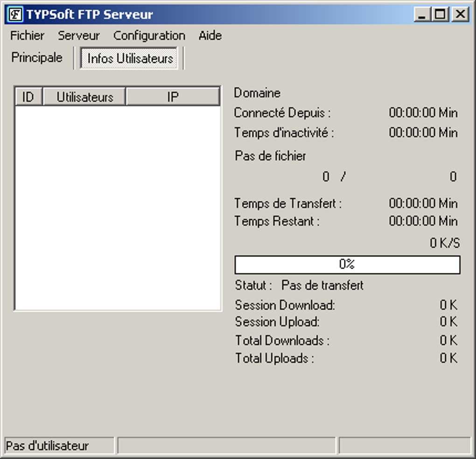This screenshot has height=459, width=476.
Task: Open the Fichier menu
Action: 27,36
